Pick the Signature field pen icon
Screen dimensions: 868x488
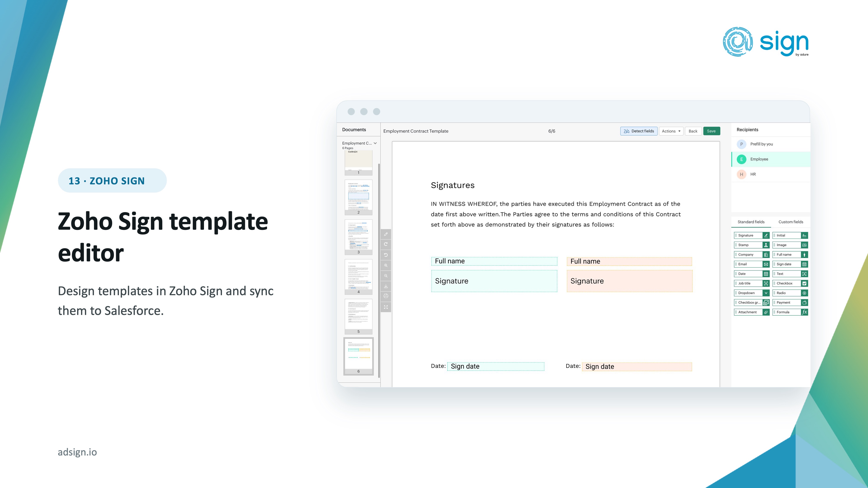tap(766, 235)
